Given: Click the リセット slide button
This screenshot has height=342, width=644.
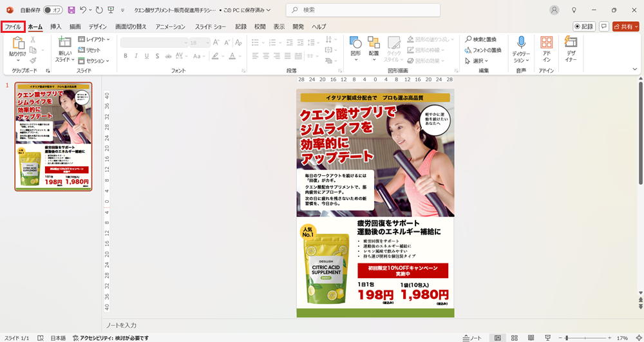Looking at the screenshot, I should click(x=89, y=50).
